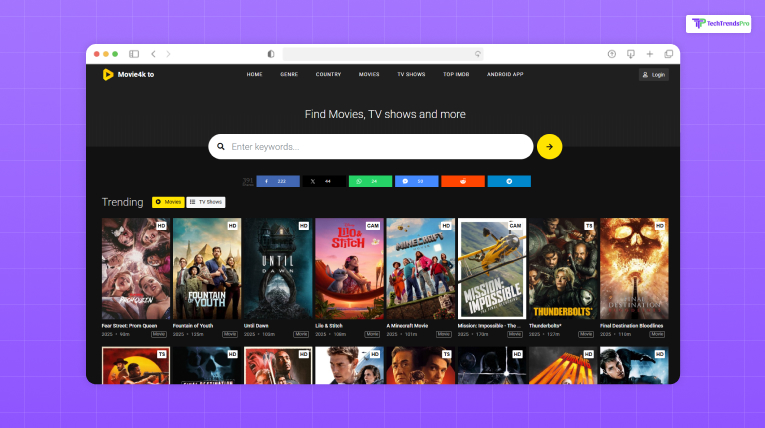The height and width of the screenshot is (428, 765).
Task: Open Until Dawn poster
Action: (278, 268)
